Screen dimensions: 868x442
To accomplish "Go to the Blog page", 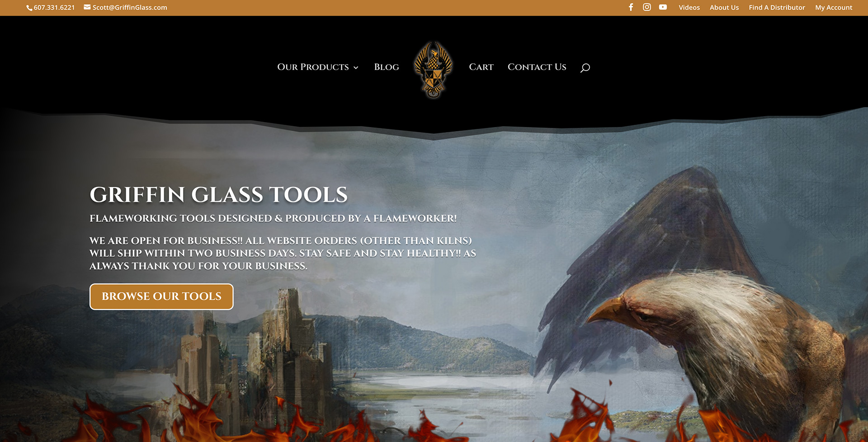I will click(x=387, y=67).
